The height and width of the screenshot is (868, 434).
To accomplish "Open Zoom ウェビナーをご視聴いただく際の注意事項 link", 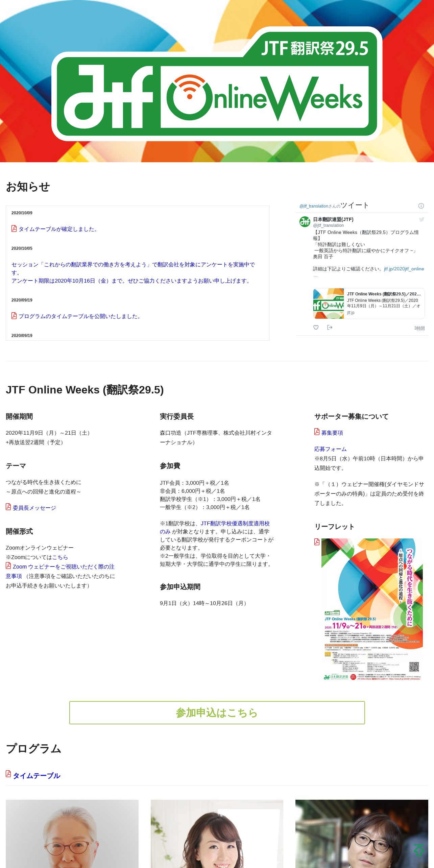I will point(60,571).
